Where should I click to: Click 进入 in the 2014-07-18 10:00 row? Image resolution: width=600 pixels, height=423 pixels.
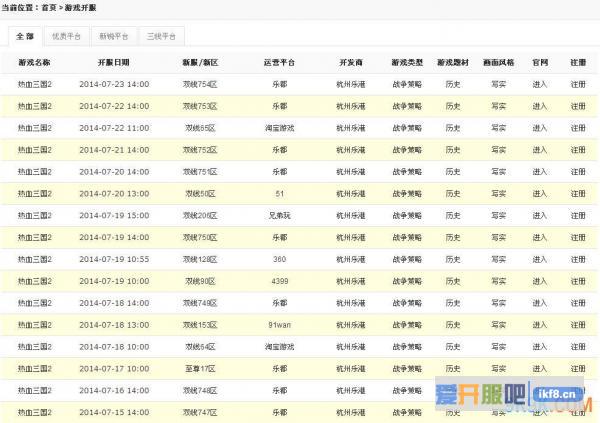pyautogui.click(x=540, y=346)
